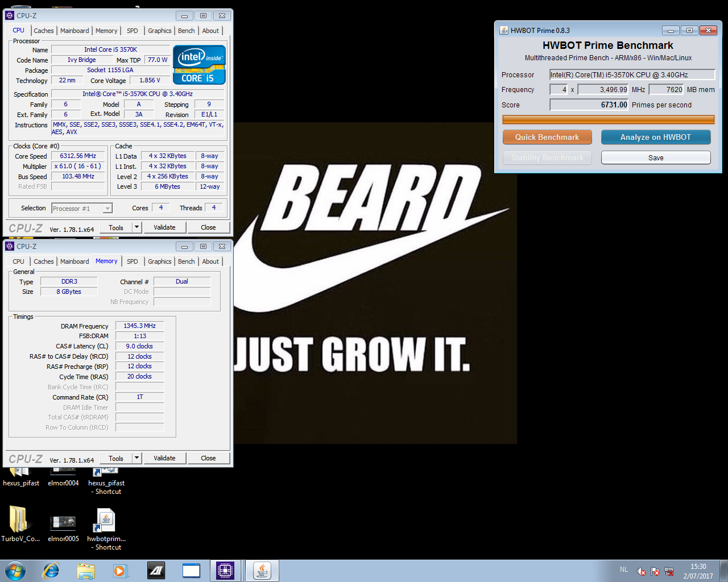Open SPD tab in lower CPU-Z
The image size is (728, 582).
pyautogui.click(x=133, y=261)
